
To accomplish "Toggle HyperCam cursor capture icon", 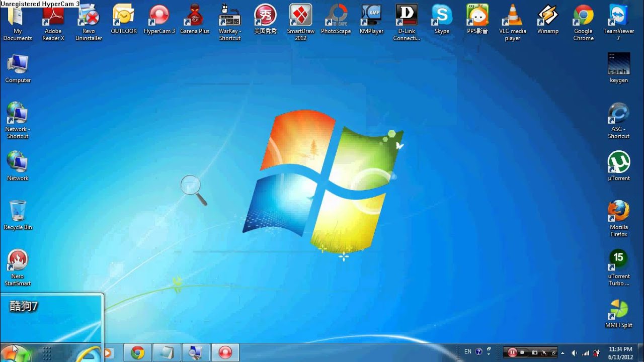I will 544,352.
